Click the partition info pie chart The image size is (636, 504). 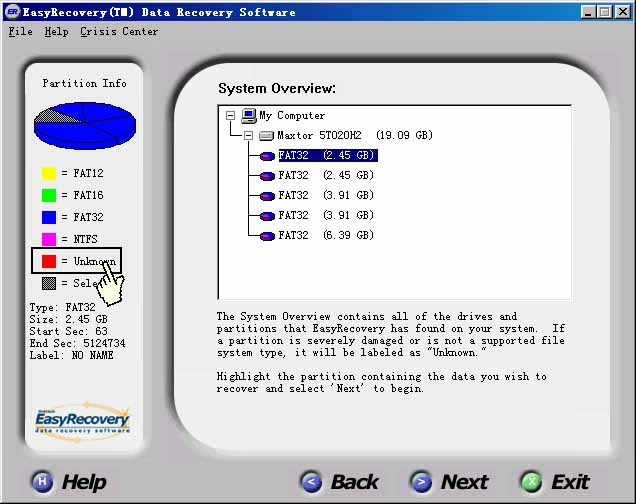(x=84, y=124)
